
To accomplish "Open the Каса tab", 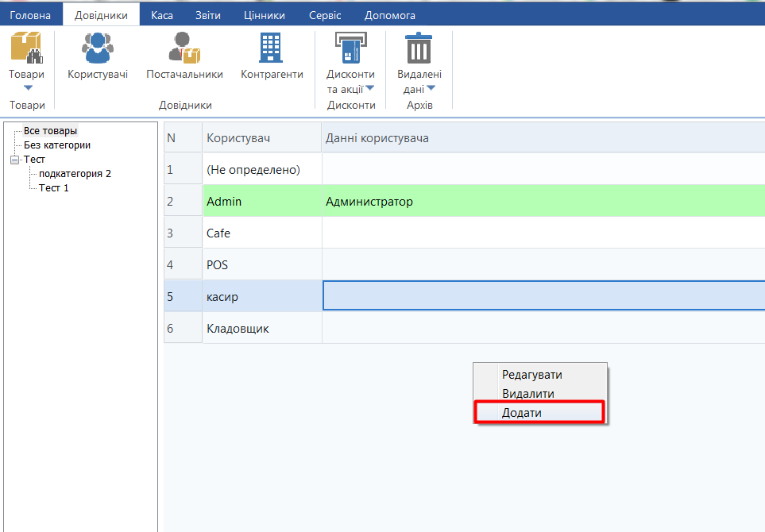I will click(x=162, y=15).
